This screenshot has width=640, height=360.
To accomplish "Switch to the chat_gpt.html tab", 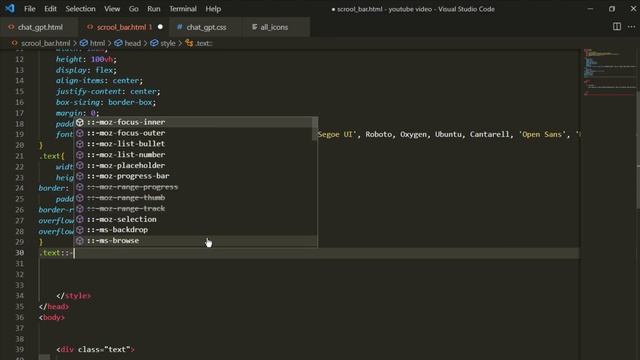I will (39, 27).
